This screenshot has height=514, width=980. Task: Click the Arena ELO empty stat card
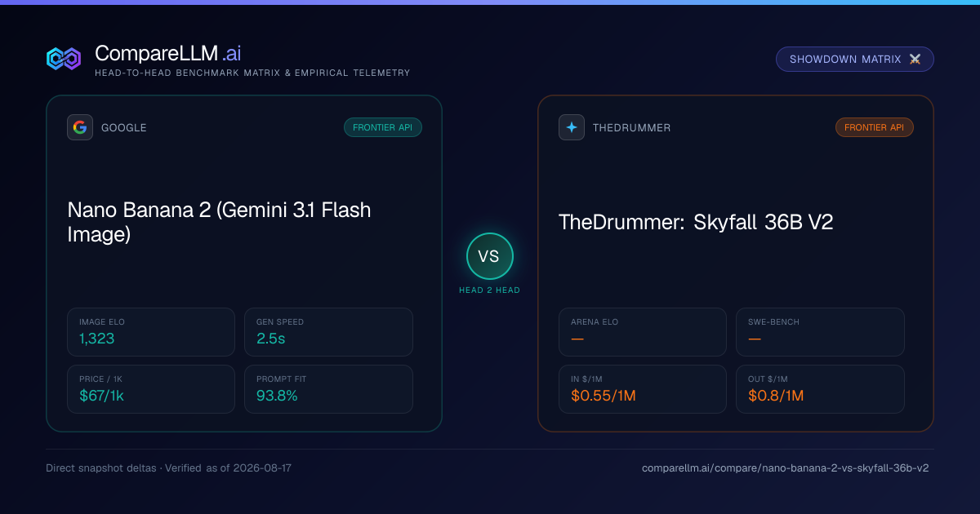(x=643, y=332)
